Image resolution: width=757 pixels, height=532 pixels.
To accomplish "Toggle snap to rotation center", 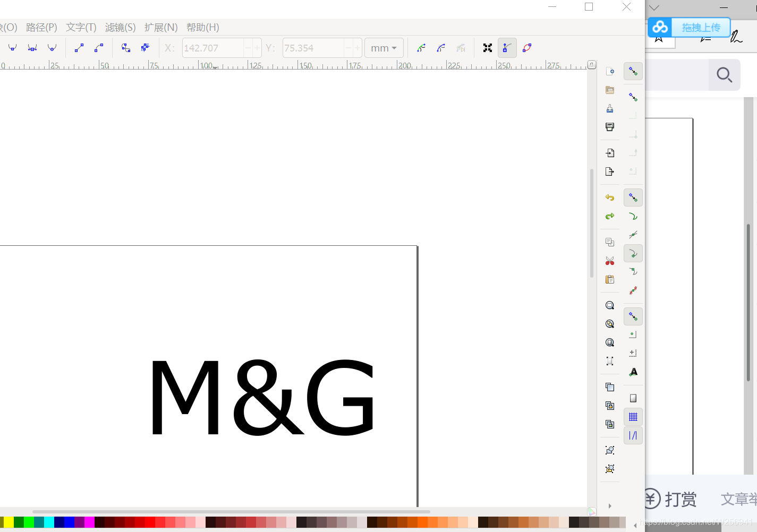I will [633, 354].
